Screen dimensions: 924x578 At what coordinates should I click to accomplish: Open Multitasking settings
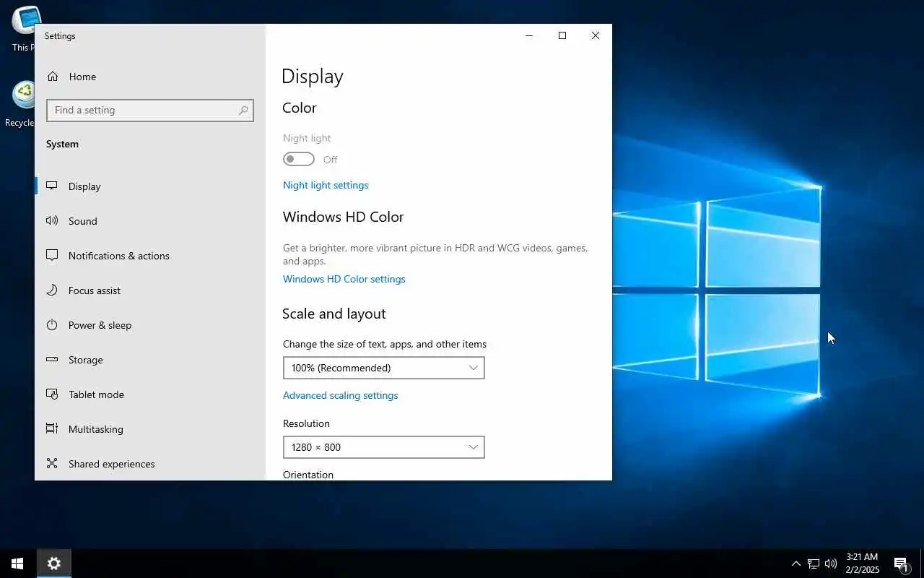(150, 429)
